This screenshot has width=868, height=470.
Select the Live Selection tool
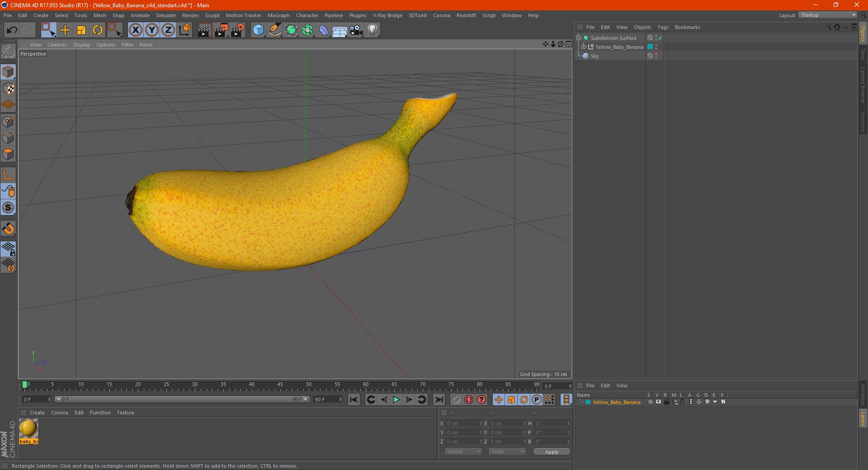click(48, 30)
